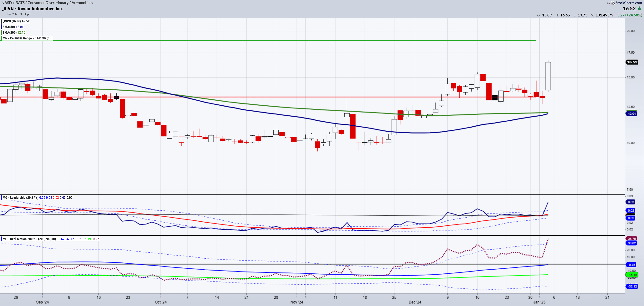This screenshot has height=306, width=644.
Task: Click the 03-Jan-2025 3:31pm timestamp
Action: click(x=16, y=14)
